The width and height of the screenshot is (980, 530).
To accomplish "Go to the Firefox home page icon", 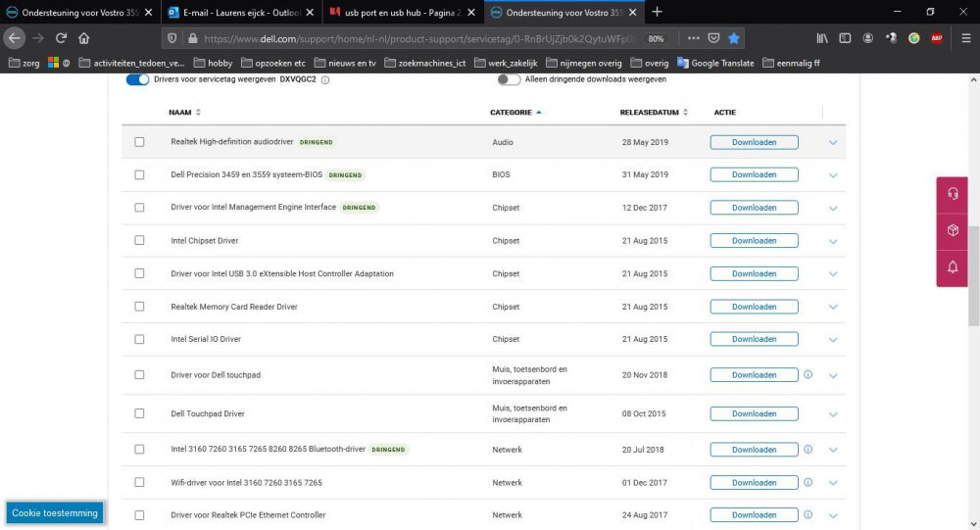I will click(84, 38).
